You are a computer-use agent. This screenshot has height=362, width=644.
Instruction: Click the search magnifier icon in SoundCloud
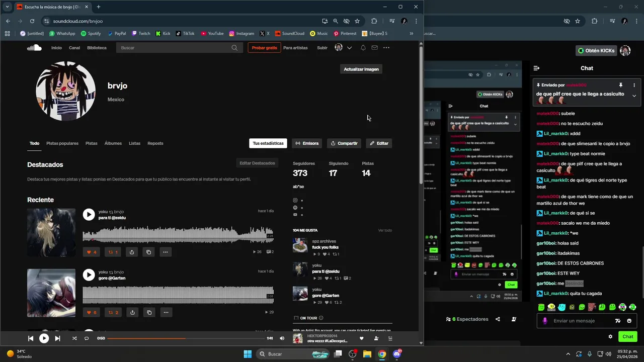click(x=234, y=48)
